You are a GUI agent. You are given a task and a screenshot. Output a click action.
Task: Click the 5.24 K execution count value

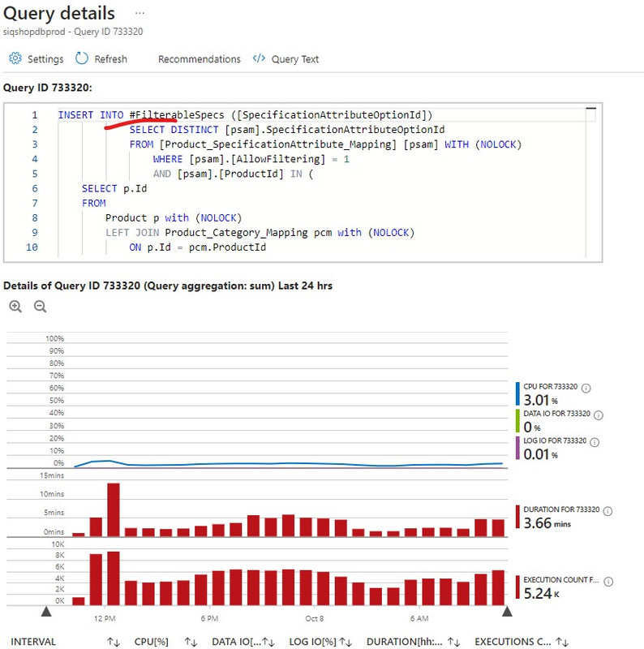(x=541, y=594)
